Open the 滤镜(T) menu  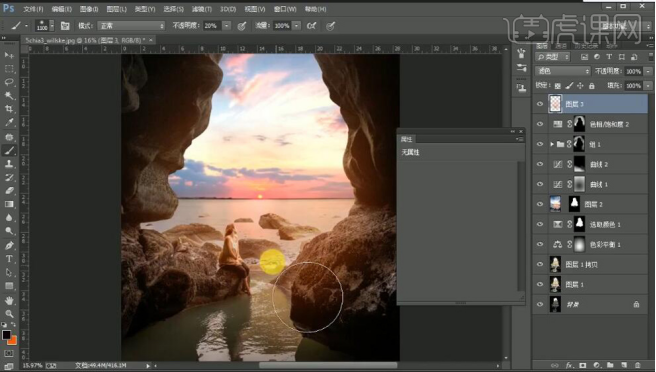point(202,9)
